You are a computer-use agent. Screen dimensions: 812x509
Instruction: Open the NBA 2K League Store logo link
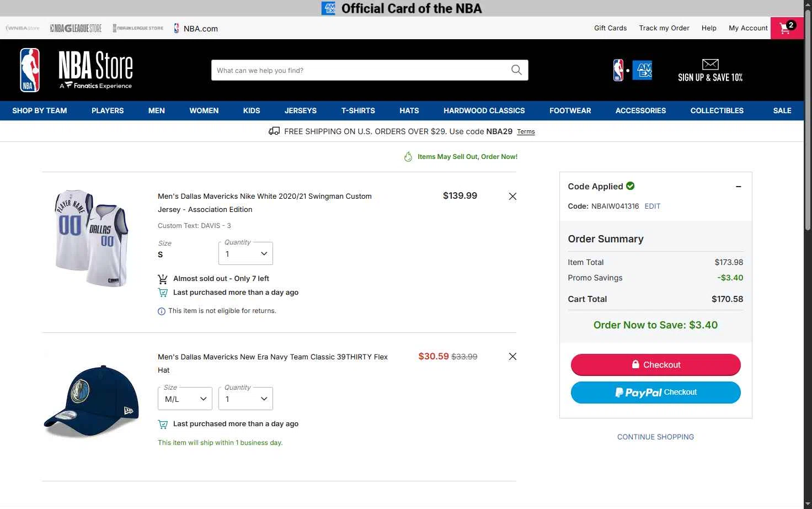(x=138, y=28)
